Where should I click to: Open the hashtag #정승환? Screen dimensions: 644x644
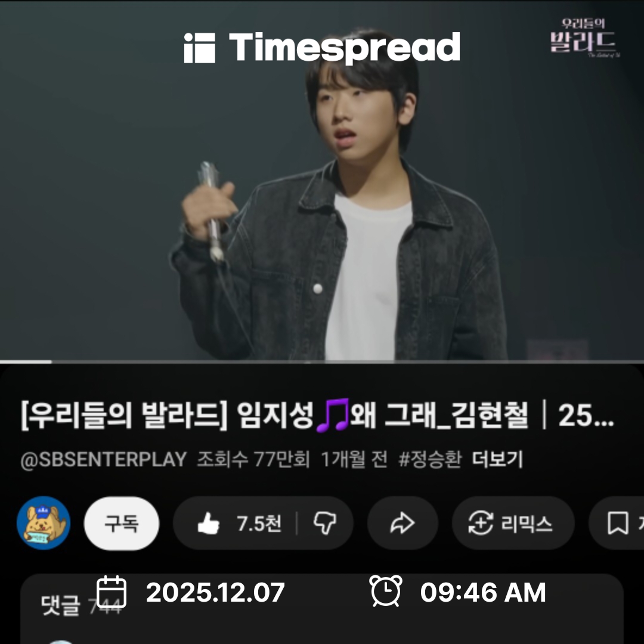[x=430, y=459]
